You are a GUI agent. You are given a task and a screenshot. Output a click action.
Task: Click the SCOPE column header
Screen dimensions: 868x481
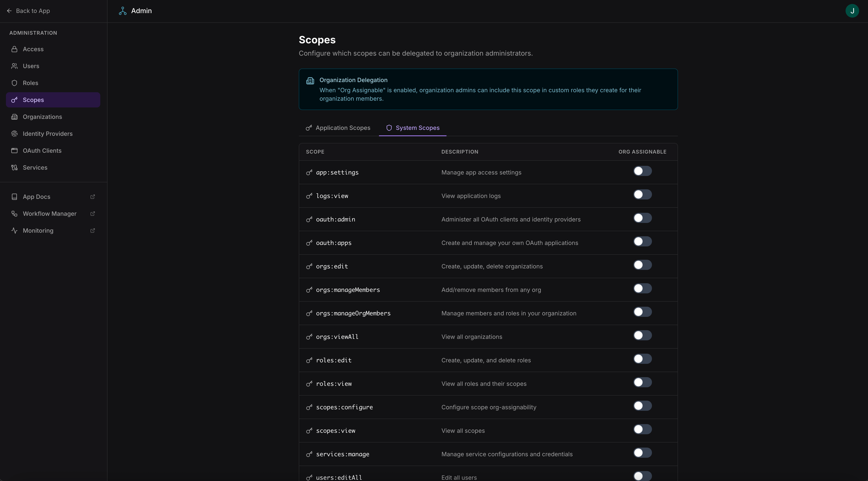point(315,152)
